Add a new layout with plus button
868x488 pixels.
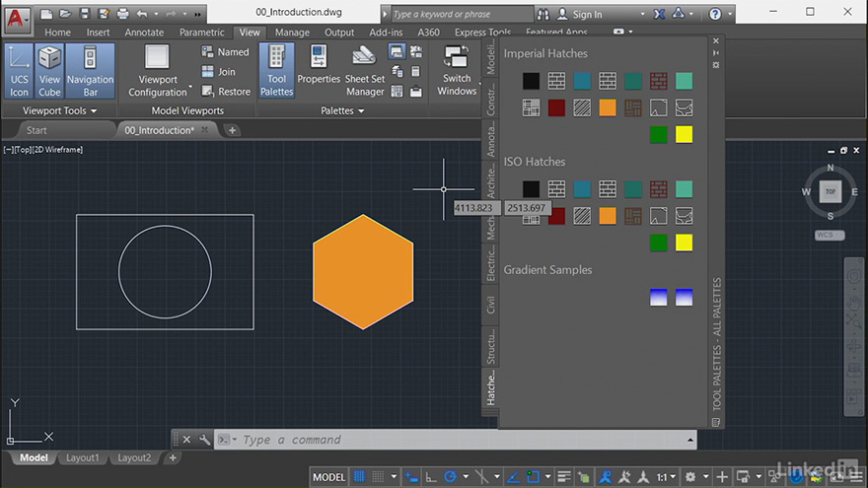click(173, 457)
